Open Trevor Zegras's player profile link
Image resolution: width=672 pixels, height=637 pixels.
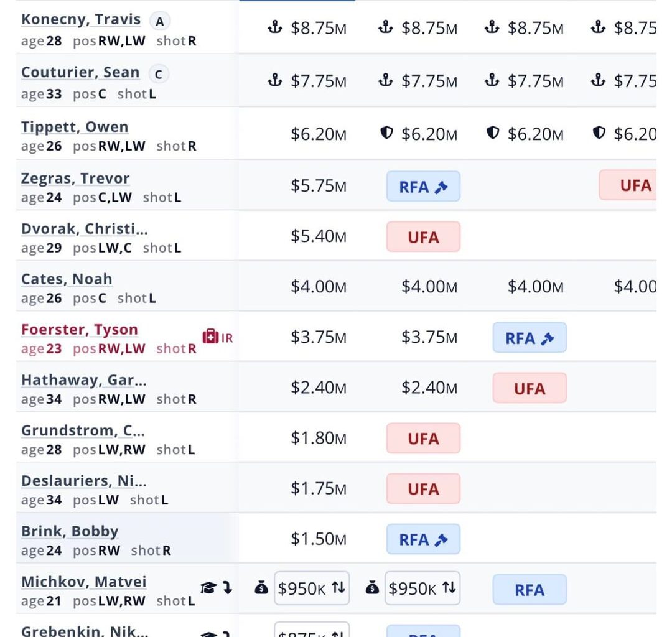(x=75, y=179)
